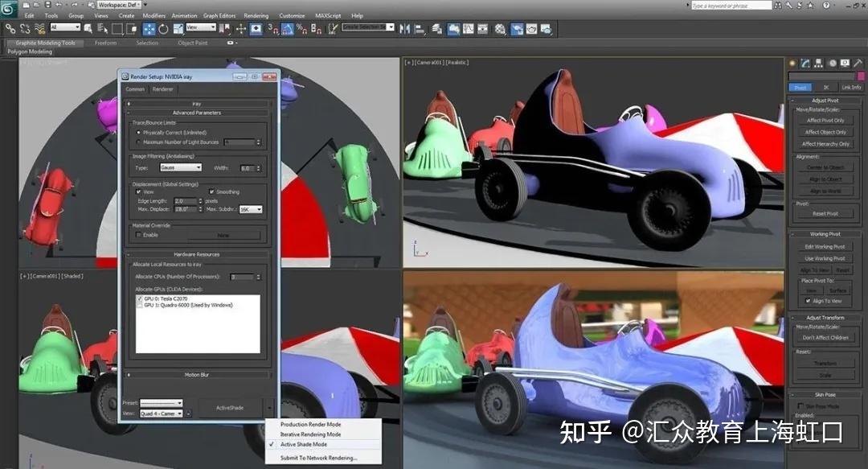Select Physically Correct (Unlimited) radio button

[x=140, y=132]
